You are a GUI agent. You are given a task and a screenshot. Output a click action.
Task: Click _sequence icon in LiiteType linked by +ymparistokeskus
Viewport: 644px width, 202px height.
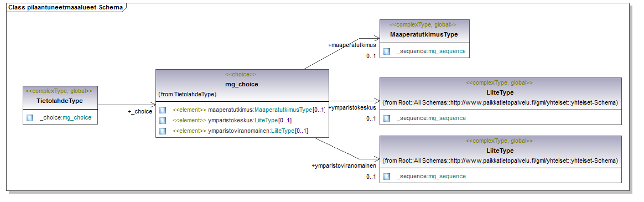pyautogui.click(x=387, y=118)
